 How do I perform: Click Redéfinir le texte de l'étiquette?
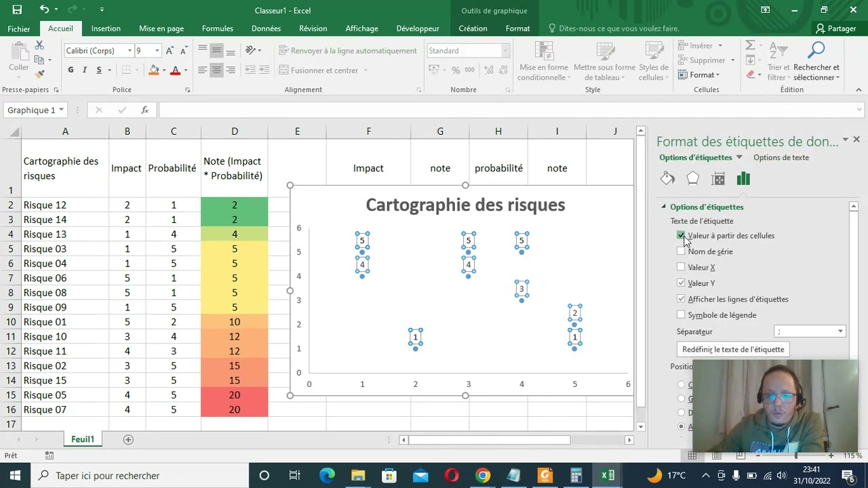pyautogui.click(x=733, y=349)
